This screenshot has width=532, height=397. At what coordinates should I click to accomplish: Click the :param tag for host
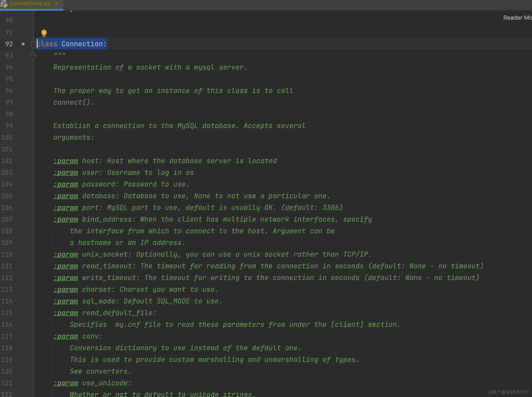(x=66, y=161)
